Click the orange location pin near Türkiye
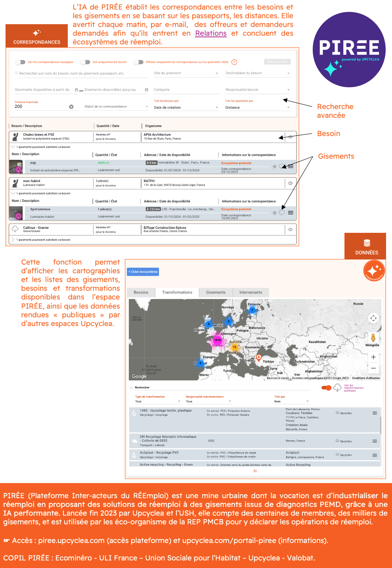 coord(259,358)
